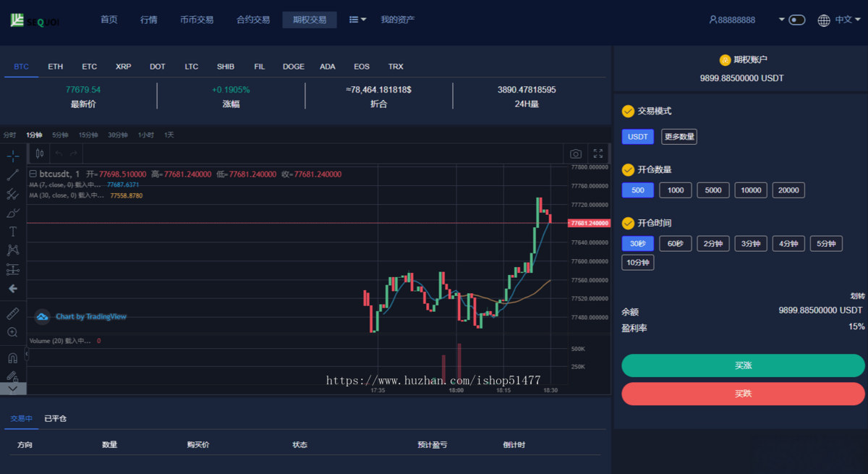Image resolution: width=868 pixels, height=474 pixels.
Task: Select 更多数量 trading mode option
Action: click(679, 137)
